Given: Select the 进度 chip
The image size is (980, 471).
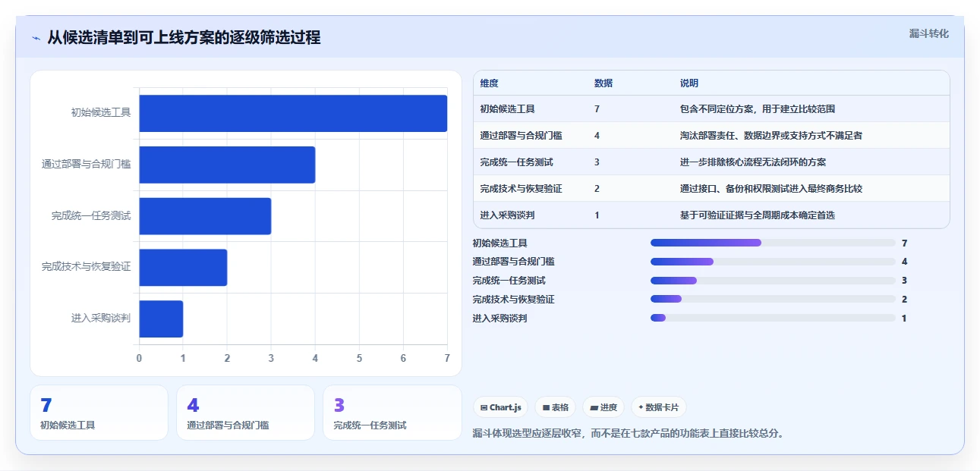Looking at the screenshot, I should click(603, 407).
